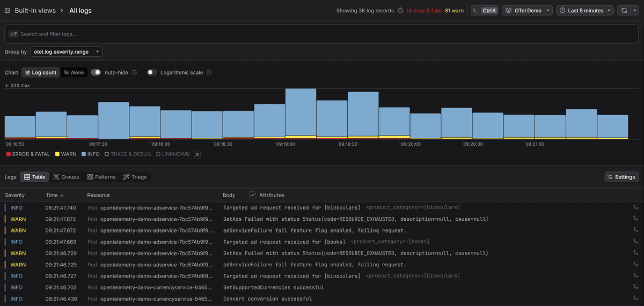Click the All logs breadcrumb title
Image resolution: width=644 pixels, height=306 pixels.
[80, 10]
